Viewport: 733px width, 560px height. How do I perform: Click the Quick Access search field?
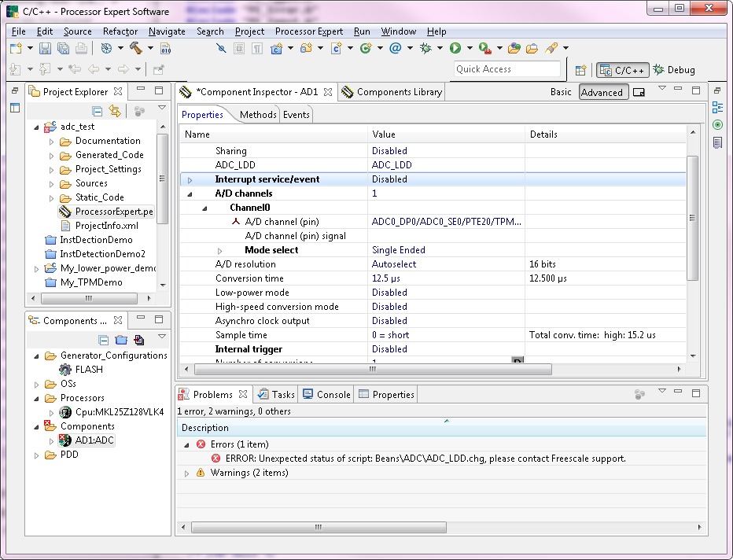pyautogui.click(x=507, y=69)
